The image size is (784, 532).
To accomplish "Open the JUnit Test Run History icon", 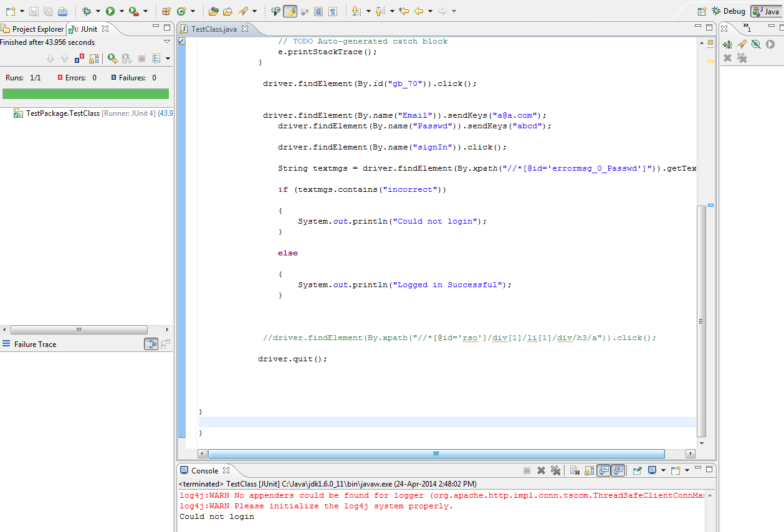I will point(156,59).
